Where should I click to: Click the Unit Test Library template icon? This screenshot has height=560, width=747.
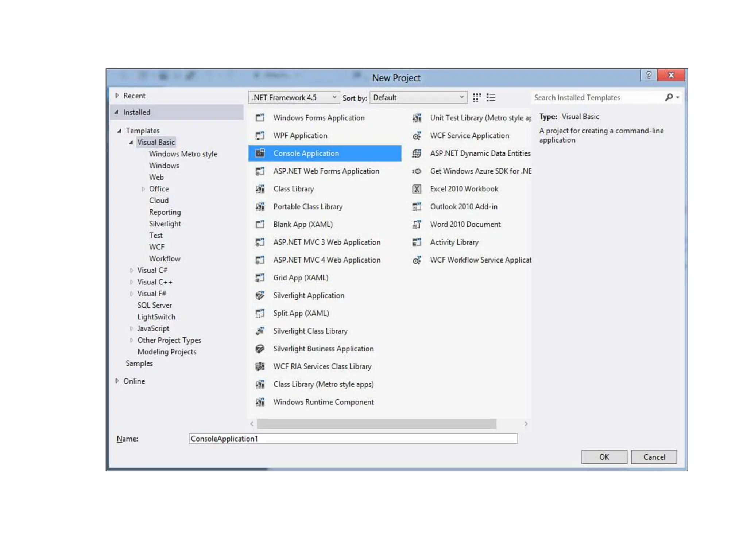coord(417,118)
